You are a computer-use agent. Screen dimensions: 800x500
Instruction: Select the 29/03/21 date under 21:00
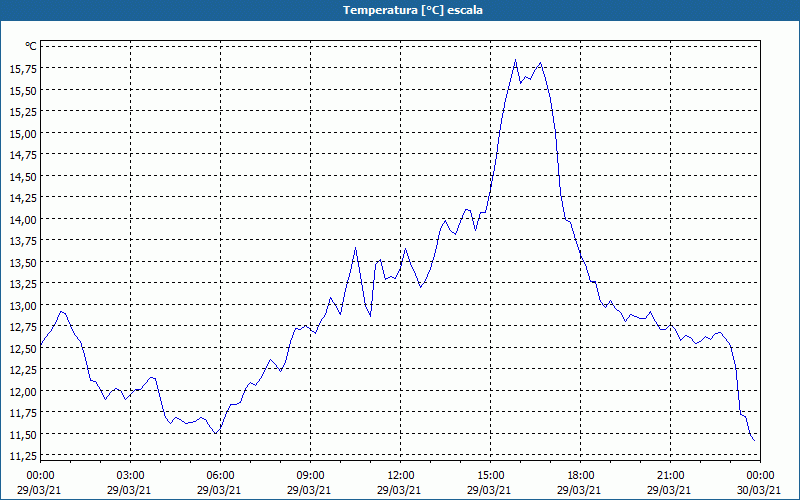point(670,490)
